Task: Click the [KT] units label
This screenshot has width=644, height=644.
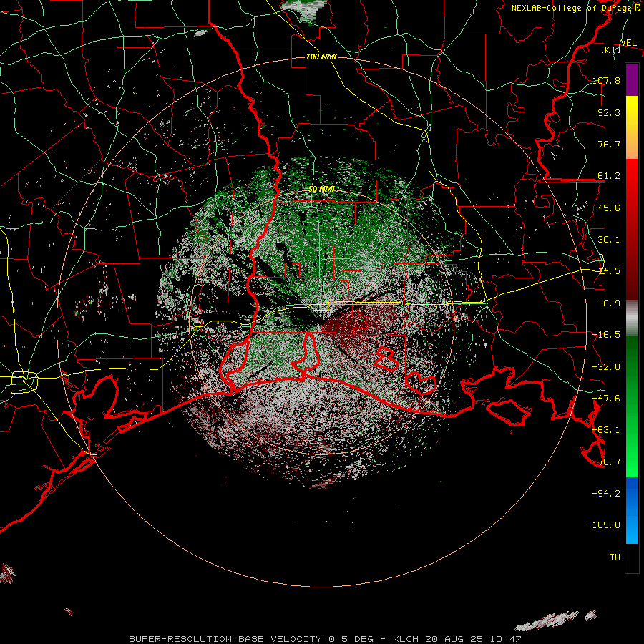Action: pos(611,49)
